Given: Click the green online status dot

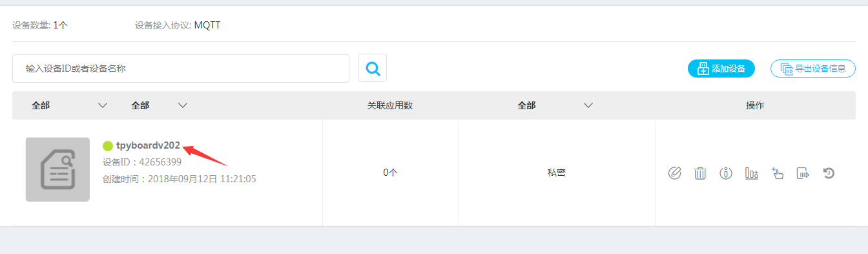Looking at the screenshot, I should pyautogui.click(x=108, y=145).
